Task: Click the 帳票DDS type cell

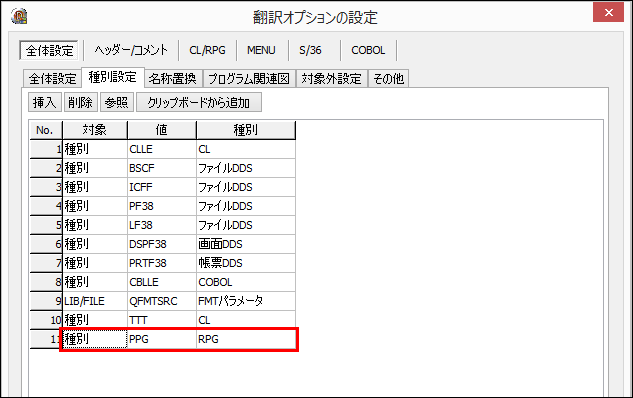Action: 246,263
